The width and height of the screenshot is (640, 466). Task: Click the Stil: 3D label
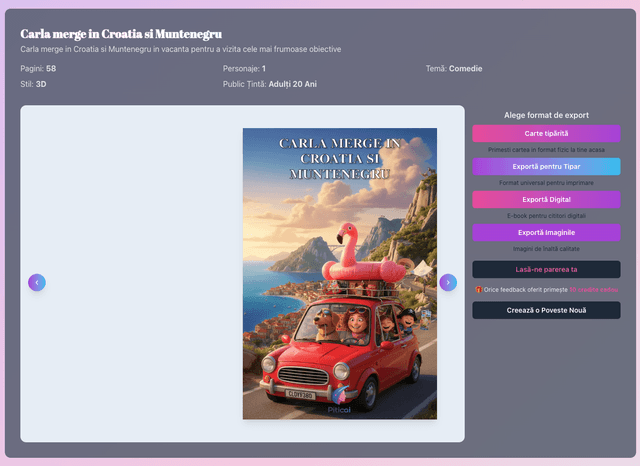pos(33,84)
